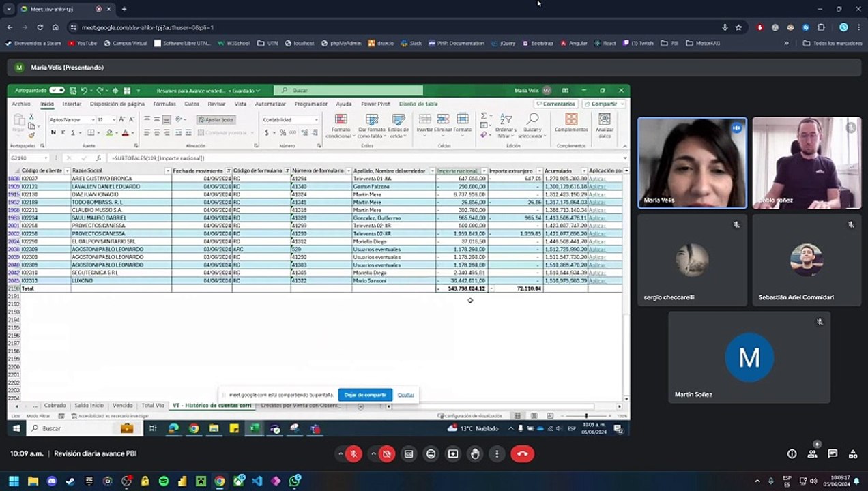Open the Meet activities panel
This screenshot has width=868, height=491.
853,454
